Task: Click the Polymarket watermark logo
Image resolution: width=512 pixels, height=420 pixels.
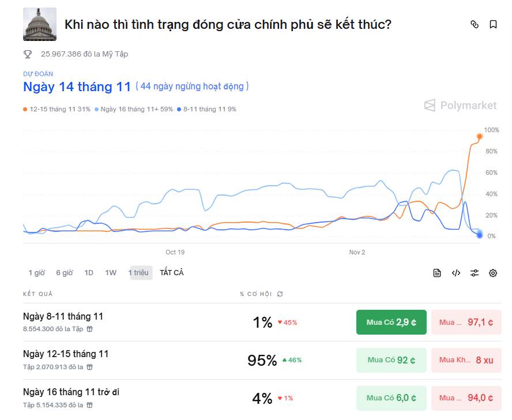Action: [460, 106]
